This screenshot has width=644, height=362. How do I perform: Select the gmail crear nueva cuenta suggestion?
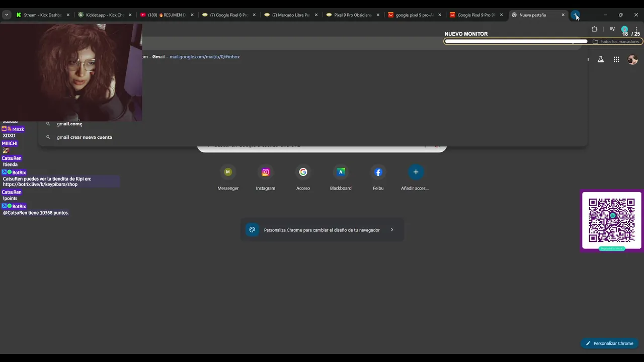313,137
